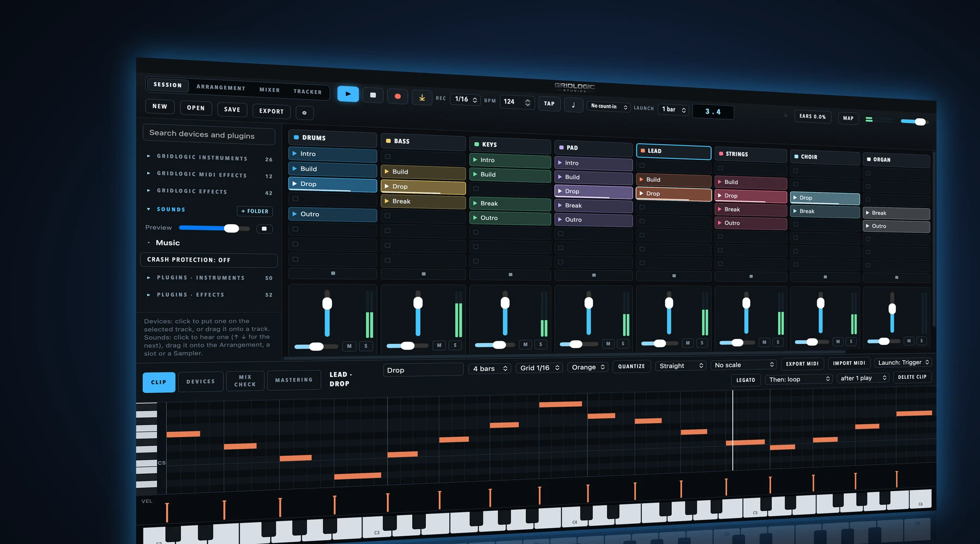Adjust the Preview volume slider

214,228
